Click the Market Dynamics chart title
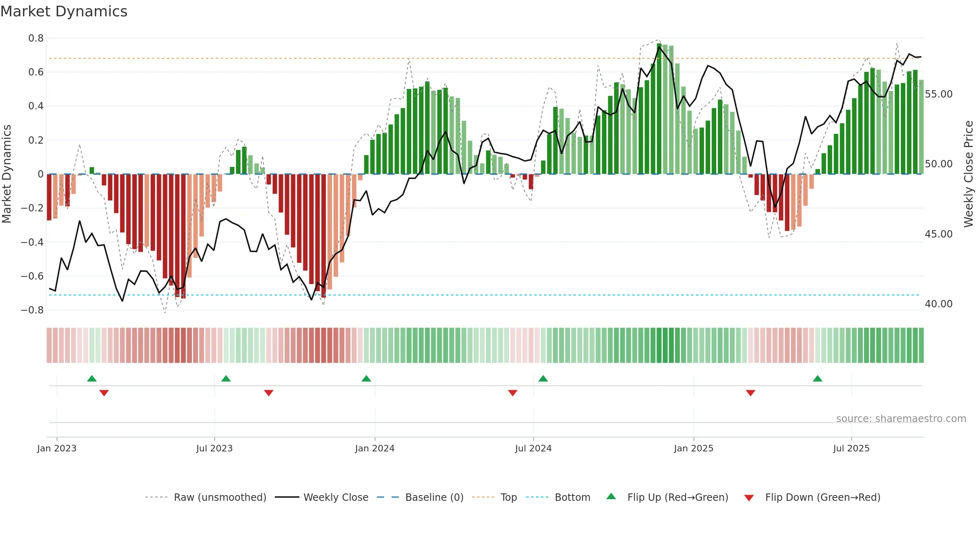Screen dimensions: 980x551 [x=64, y=11]
